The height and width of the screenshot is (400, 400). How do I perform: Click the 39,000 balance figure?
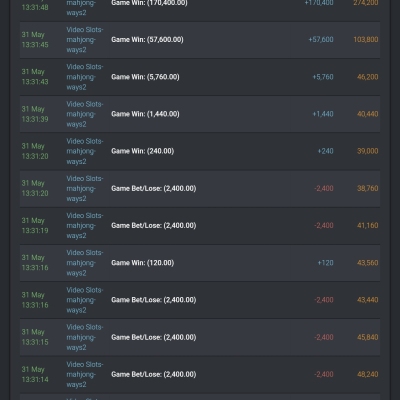[368, 151]
